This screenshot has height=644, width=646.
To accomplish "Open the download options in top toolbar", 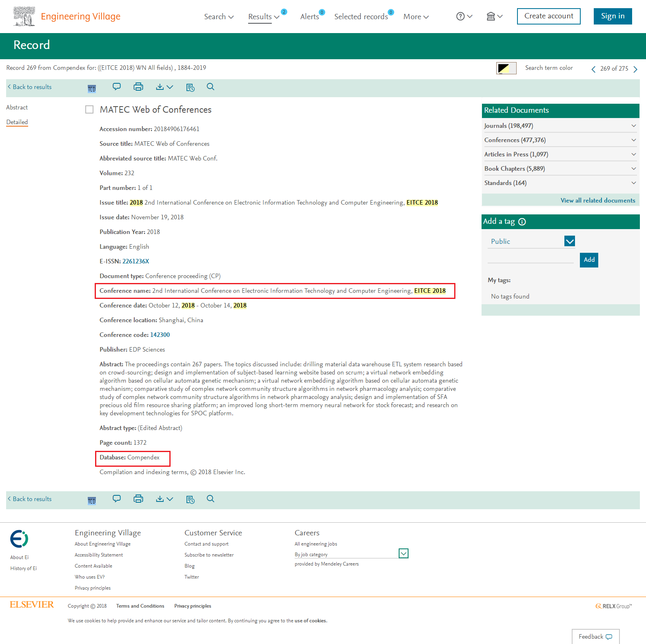I will [164, 87].
